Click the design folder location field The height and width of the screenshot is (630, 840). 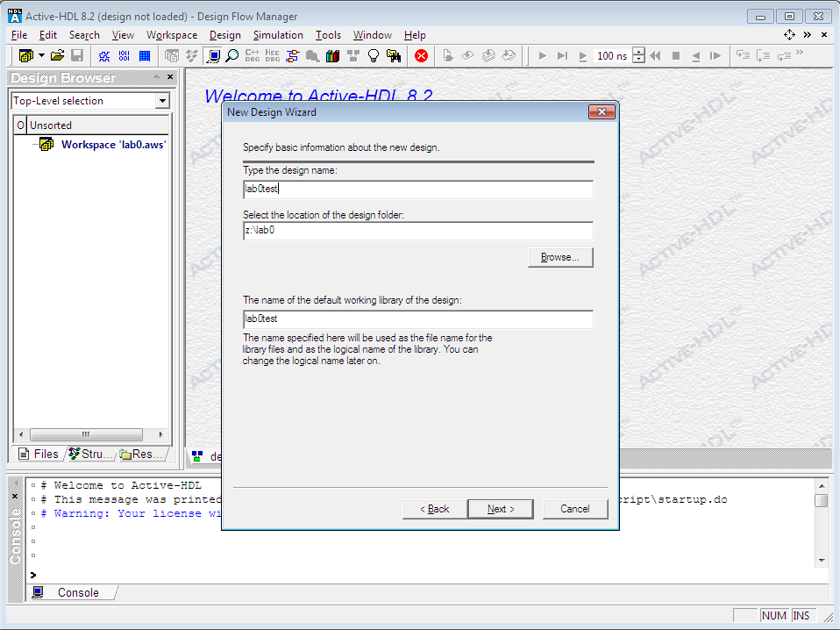click(418, 231)
